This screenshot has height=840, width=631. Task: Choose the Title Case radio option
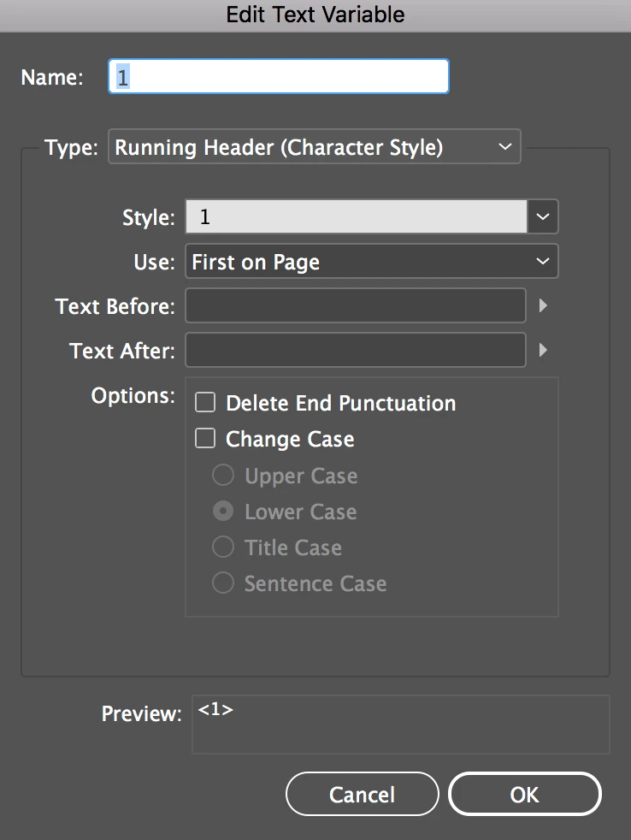(x=223, y=547)
